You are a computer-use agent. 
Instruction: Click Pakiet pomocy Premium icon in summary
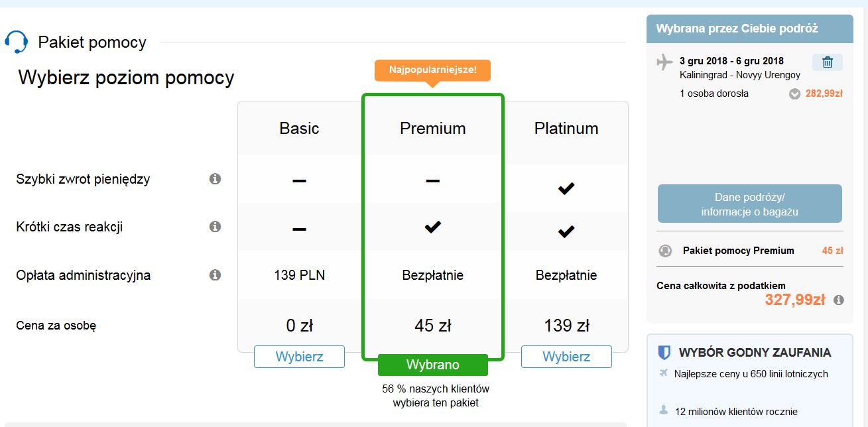coord(665,251)
